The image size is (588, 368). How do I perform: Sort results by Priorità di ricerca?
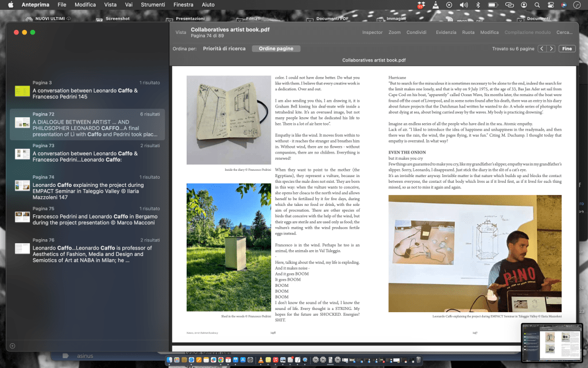click(224, 49)
